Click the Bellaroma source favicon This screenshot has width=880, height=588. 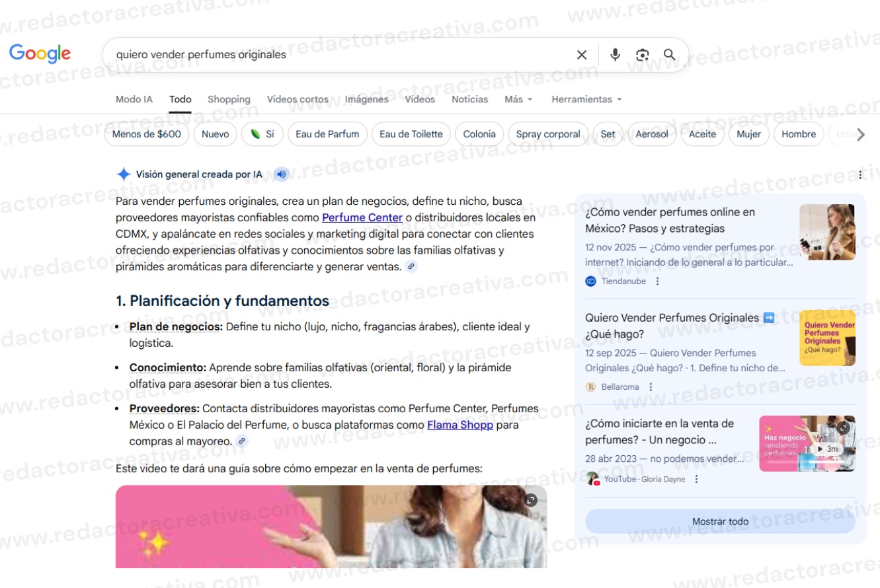(591, 387)
